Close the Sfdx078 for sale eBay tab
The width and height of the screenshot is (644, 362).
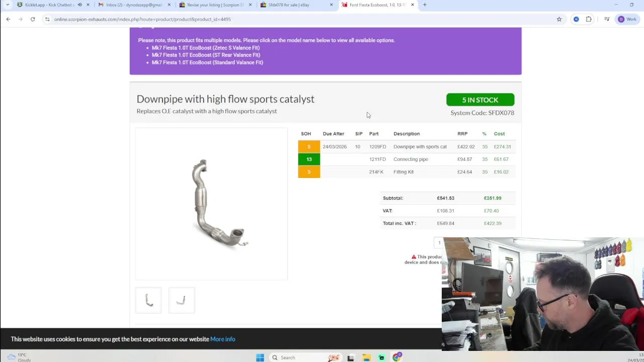point(331,5)
